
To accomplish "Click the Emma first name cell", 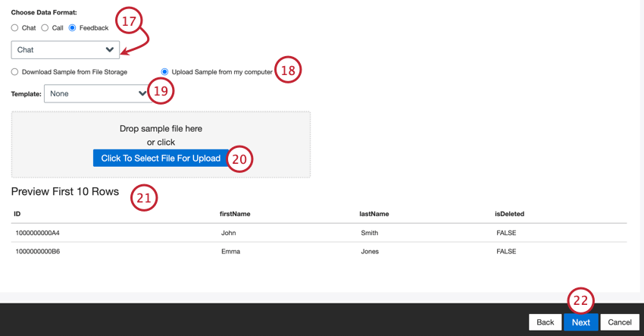I will (230, 251).
